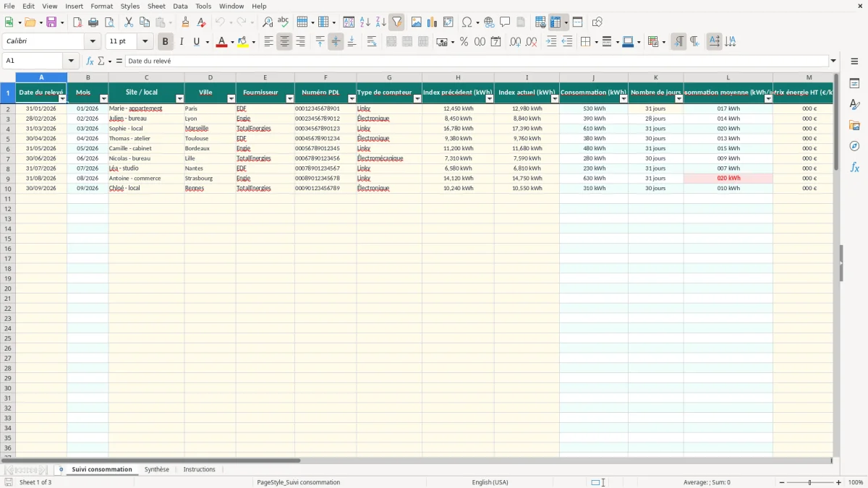Open the Numéro PDL filter dropdown
Image resolution: width=868 pixels, height=488 pixels.
(x=352, y=98)
